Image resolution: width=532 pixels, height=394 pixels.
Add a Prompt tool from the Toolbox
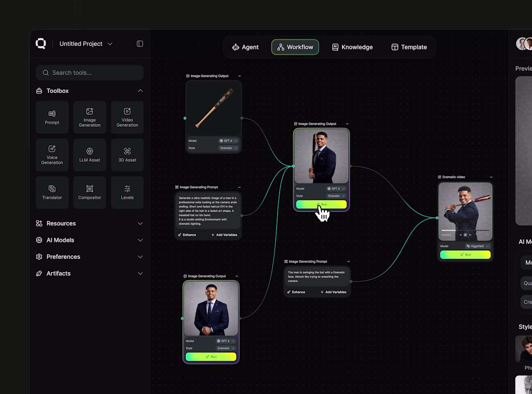52,117
